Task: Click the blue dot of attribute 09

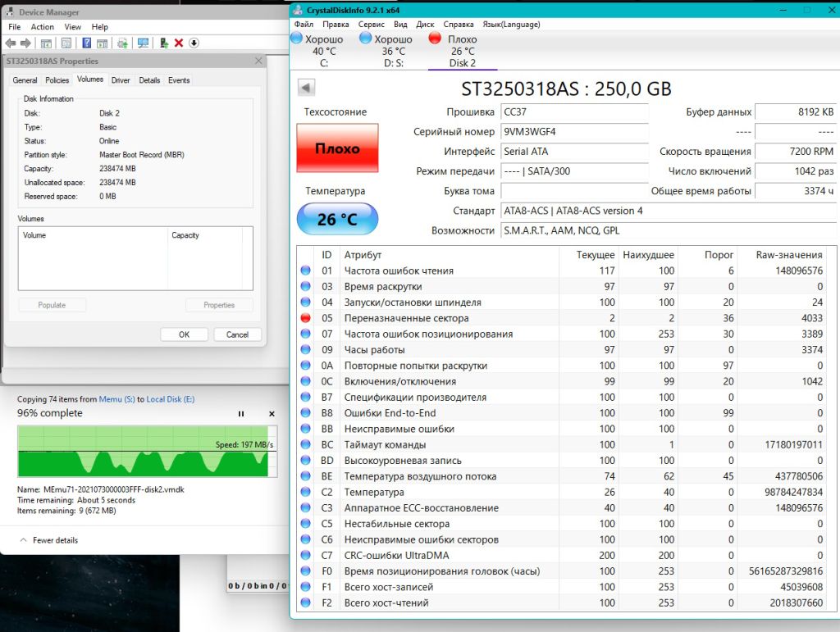Action: click(x=305, y=349)
